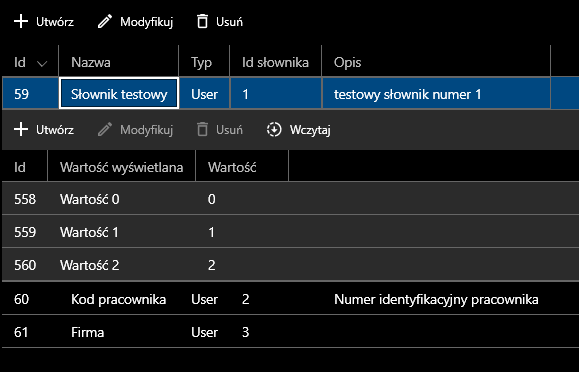
Task: Select the row with Id 559
Action: 290,232
